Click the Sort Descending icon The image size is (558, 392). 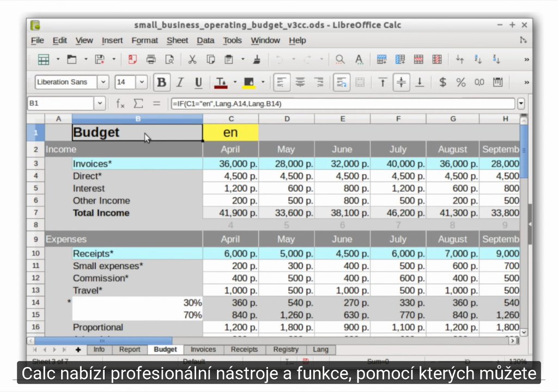[x=497, y=59]
